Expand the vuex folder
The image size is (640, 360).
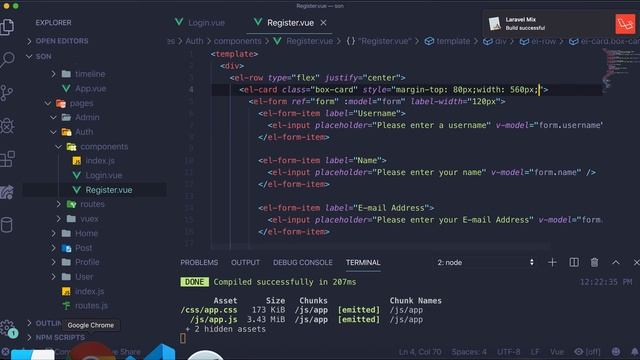click(x=89, y=219)
